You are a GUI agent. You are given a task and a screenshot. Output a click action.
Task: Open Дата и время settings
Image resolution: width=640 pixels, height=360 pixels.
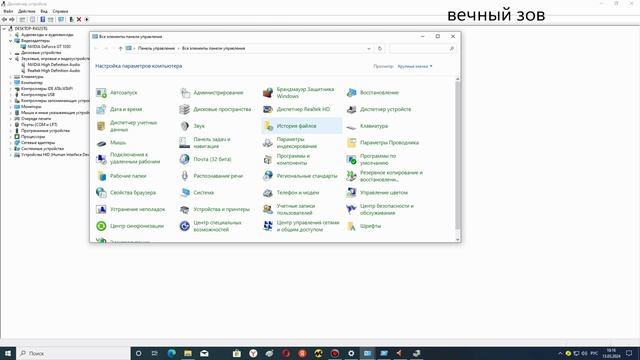pyautogui.click(x=119, y=109)
